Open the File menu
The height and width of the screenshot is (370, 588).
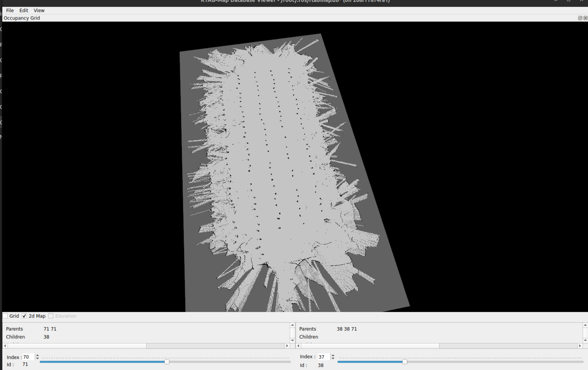point(10,11)
